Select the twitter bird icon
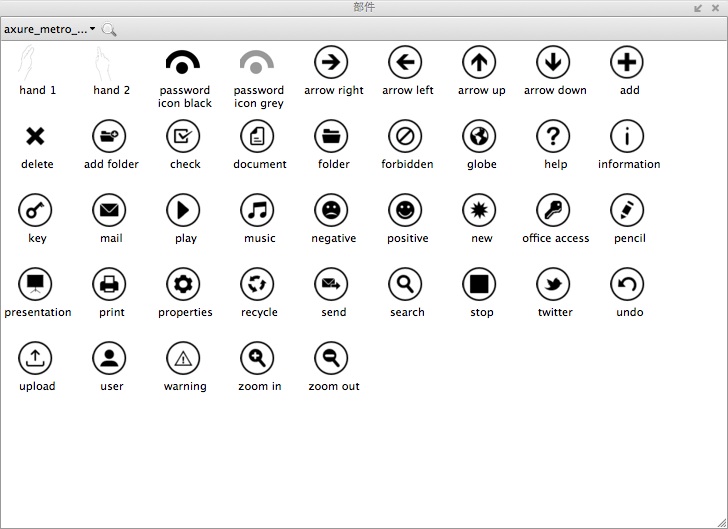 point(553,284)
